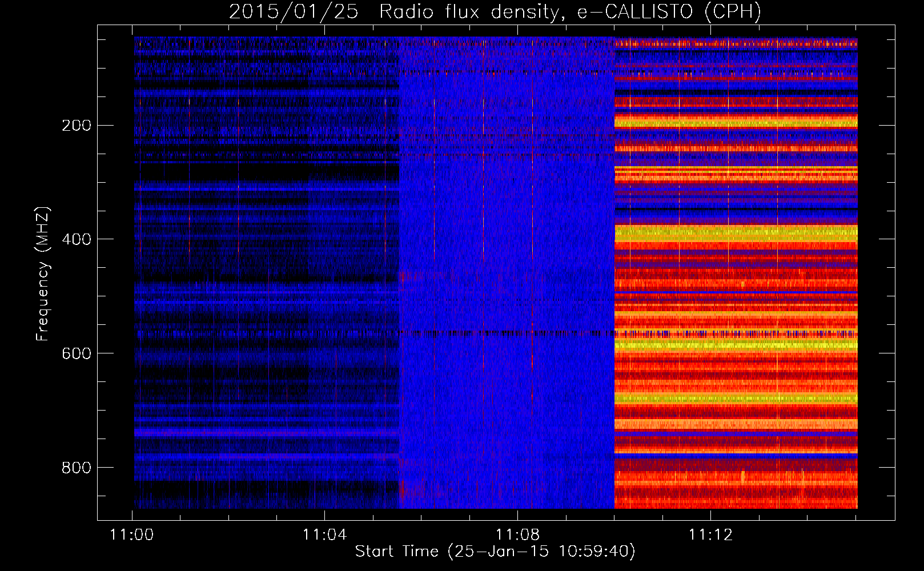Click the "Start Time (25-Jan-15 10:59:40)" label
Image resolution: width=924 pixels, height=571 pixels.
[x=495, y=551]
